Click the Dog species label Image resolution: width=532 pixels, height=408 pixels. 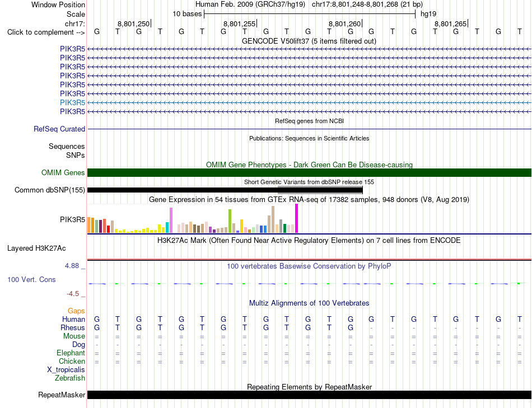[x=78, y=345]
